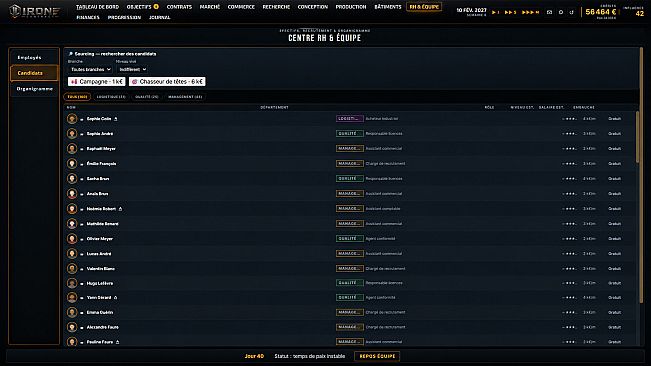
Task: Click the last icon before the credits display
Action: pyautogui.click(x=572, y=12)
